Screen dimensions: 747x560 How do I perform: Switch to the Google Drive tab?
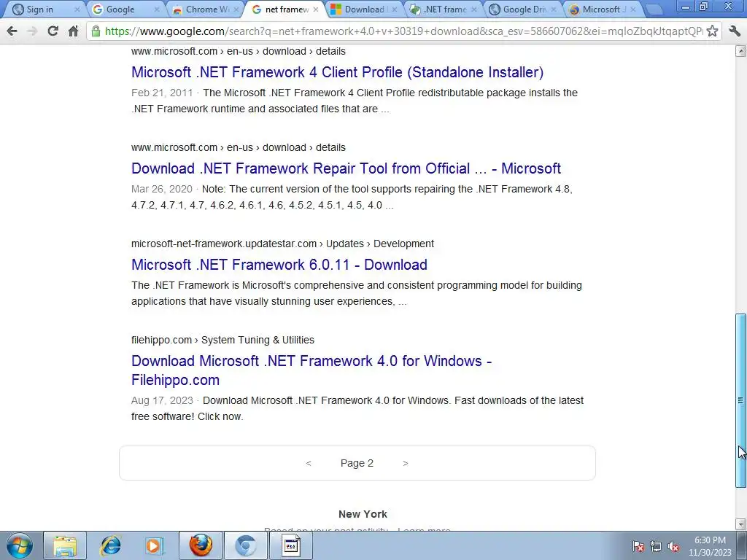(524, 9)
